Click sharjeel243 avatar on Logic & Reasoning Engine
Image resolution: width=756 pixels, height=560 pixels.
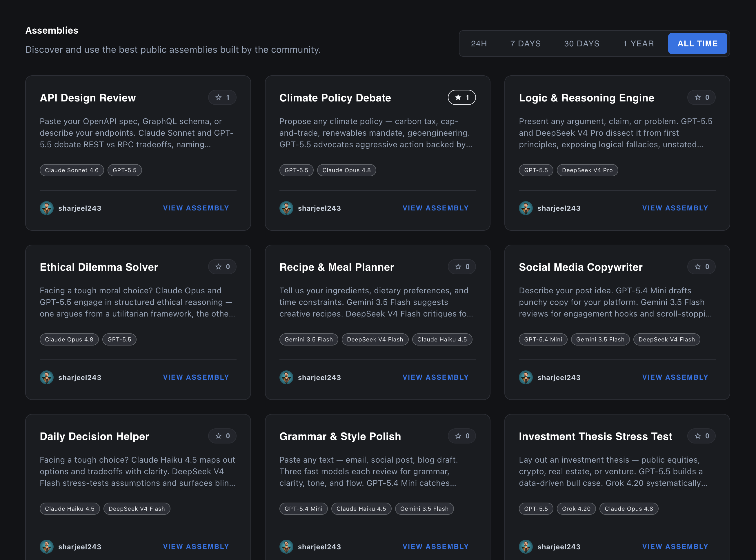tap(526, 208)
